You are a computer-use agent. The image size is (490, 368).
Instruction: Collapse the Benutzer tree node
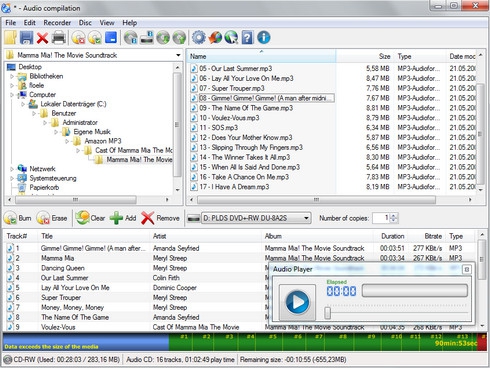tap(34, 114)
